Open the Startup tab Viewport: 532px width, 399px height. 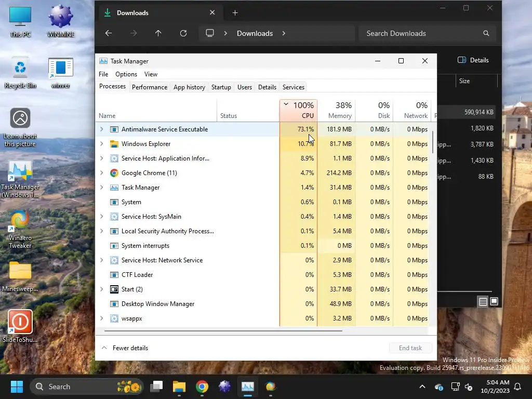221,87
